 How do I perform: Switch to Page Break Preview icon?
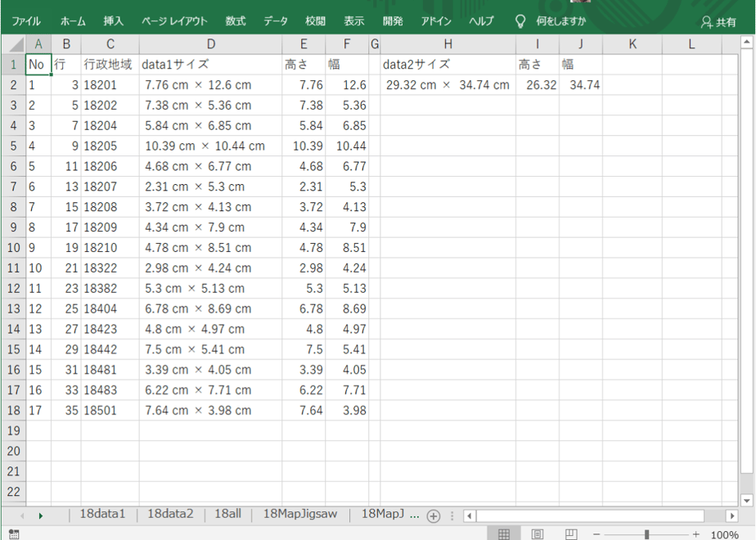click(x=571, y=534)
